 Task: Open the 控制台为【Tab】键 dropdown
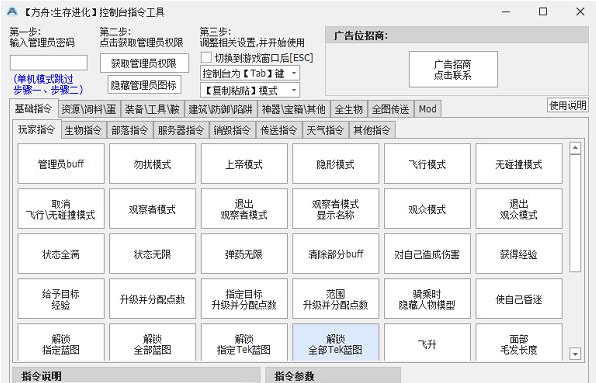250,73
